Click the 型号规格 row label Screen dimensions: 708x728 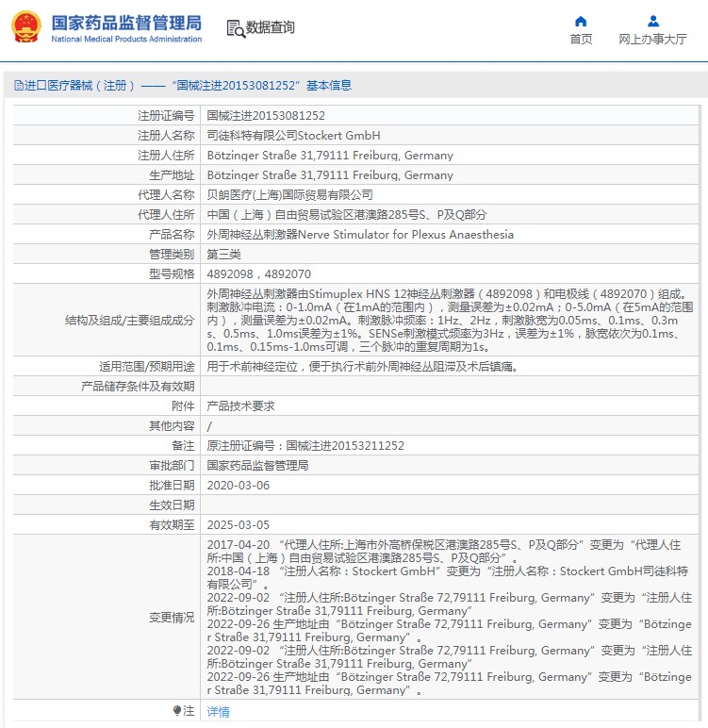pos(172,274)
